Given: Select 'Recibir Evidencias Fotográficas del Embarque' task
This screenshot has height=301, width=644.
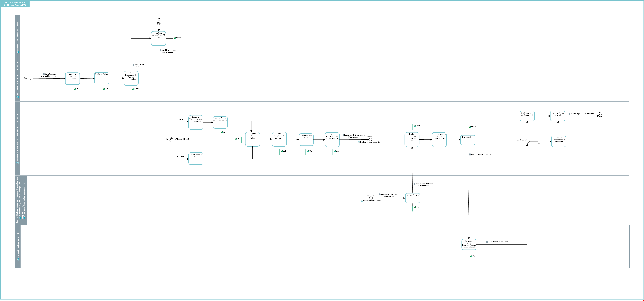Looking at the screenshot, I should [412, 140].
